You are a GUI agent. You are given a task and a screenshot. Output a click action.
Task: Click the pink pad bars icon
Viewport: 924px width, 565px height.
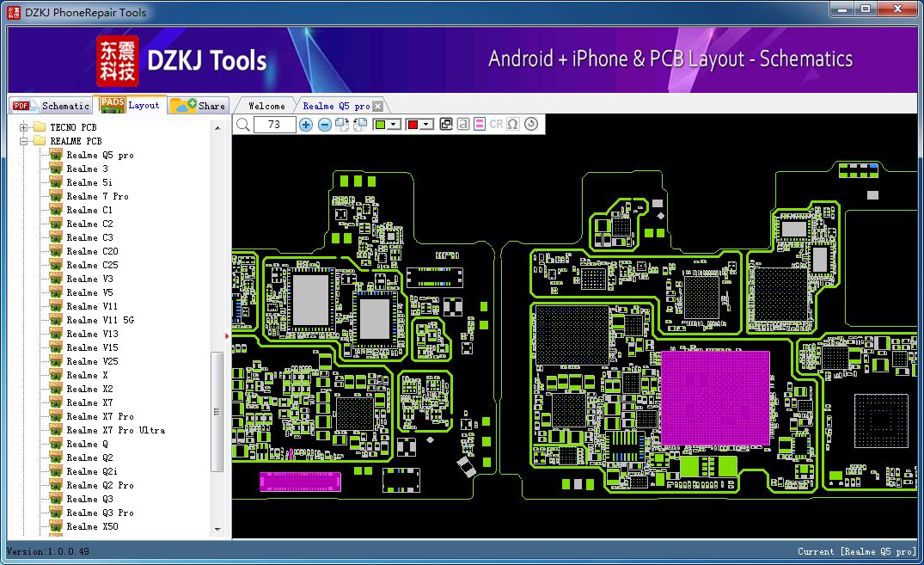point(480,124)
